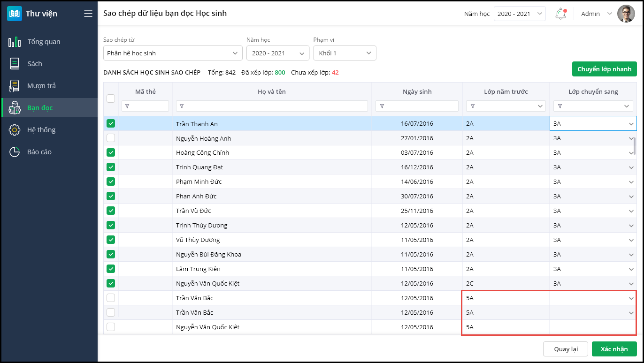The width and height of the screenshot is (644, 363).
Task: Open the Năm học dropdown in top header
Action: (x=520, y=14)
